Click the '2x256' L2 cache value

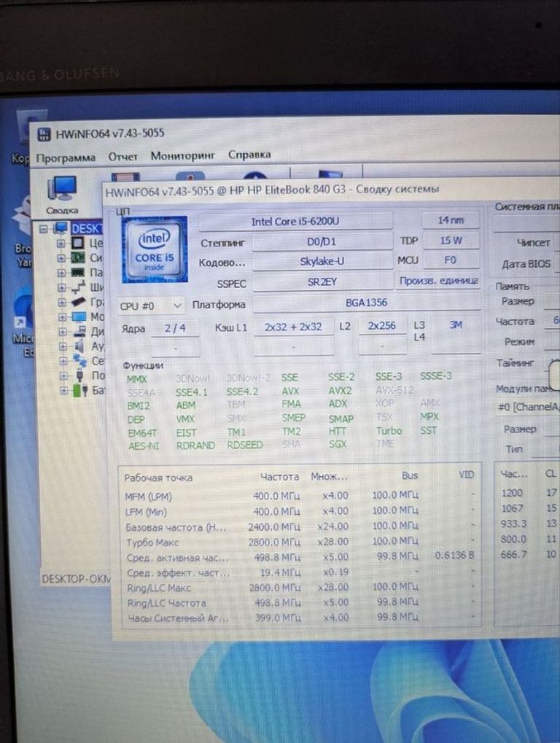coord(382,326)
